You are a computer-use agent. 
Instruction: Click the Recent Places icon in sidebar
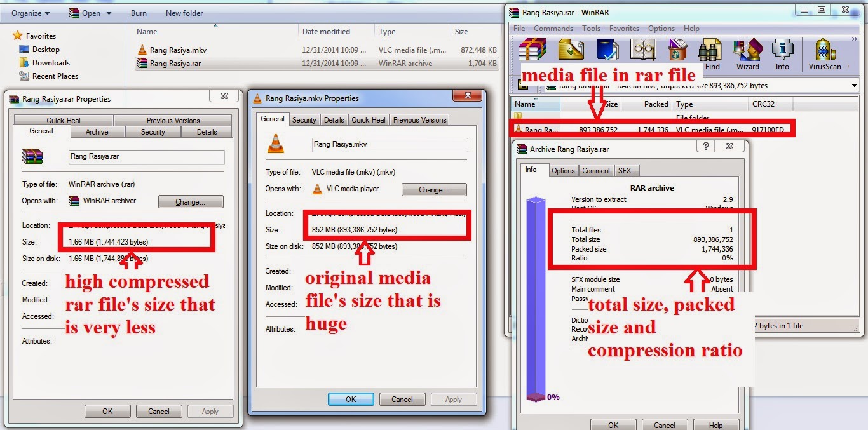24,76
